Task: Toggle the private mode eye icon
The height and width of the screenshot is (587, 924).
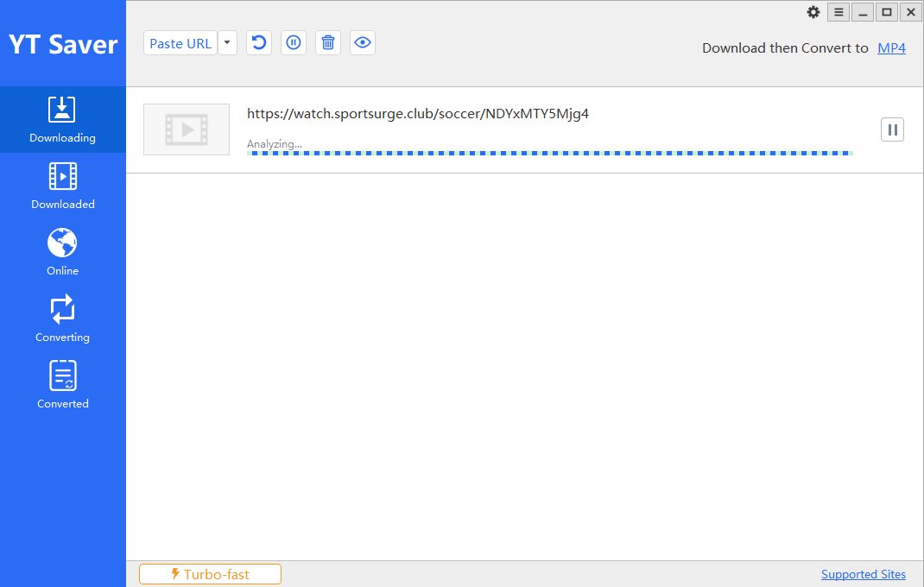Action: click(363, 43)
